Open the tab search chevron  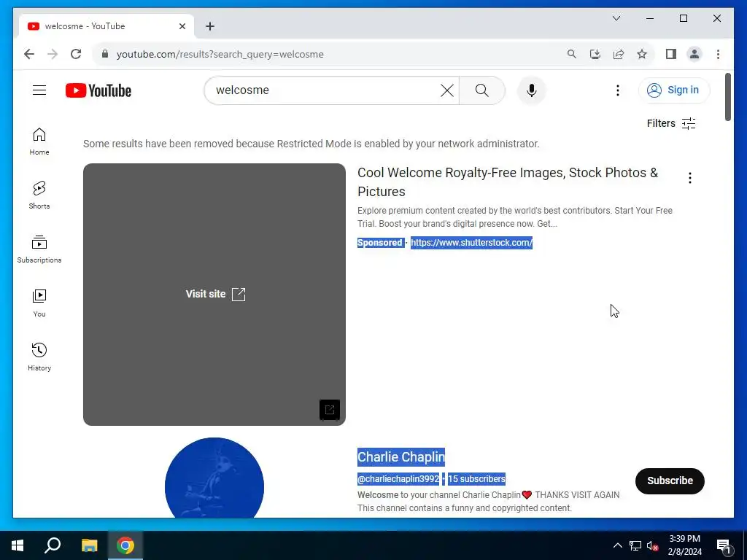[x=616, y=18]
